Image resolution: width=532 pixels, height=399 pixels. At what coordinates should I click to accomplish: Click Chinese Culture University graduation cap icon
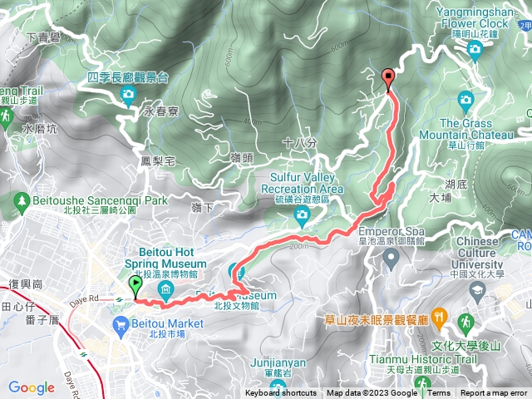pyautogui.click(x=477, y=292)
